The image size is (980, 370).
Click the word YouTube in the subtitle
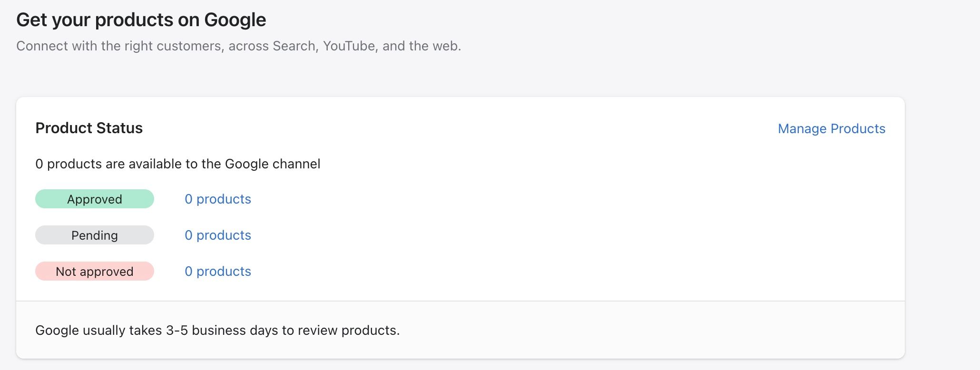[x=349, y=46]
